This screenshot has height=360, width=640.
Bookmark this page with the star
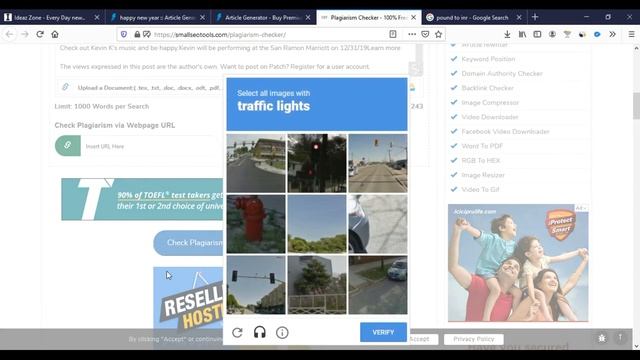coord(438,35)
